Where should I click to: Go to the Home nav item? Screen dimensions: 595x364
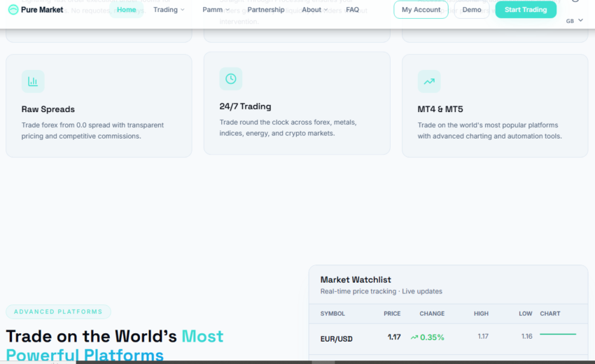tap(127, 10)
